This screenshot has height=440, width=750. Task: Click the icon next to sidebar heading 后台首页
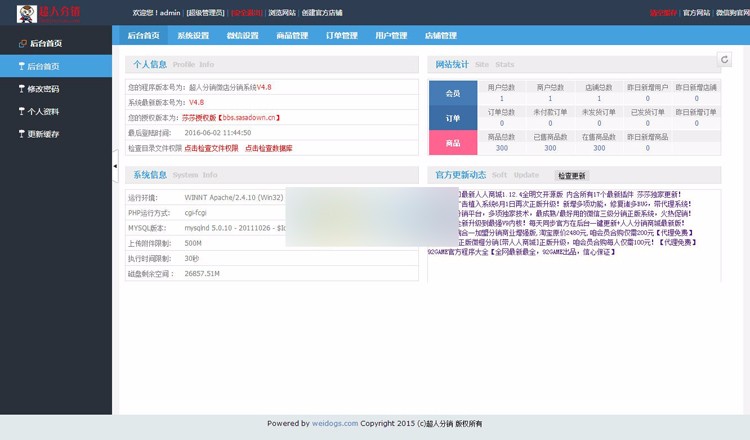click(x=22, y=44)
